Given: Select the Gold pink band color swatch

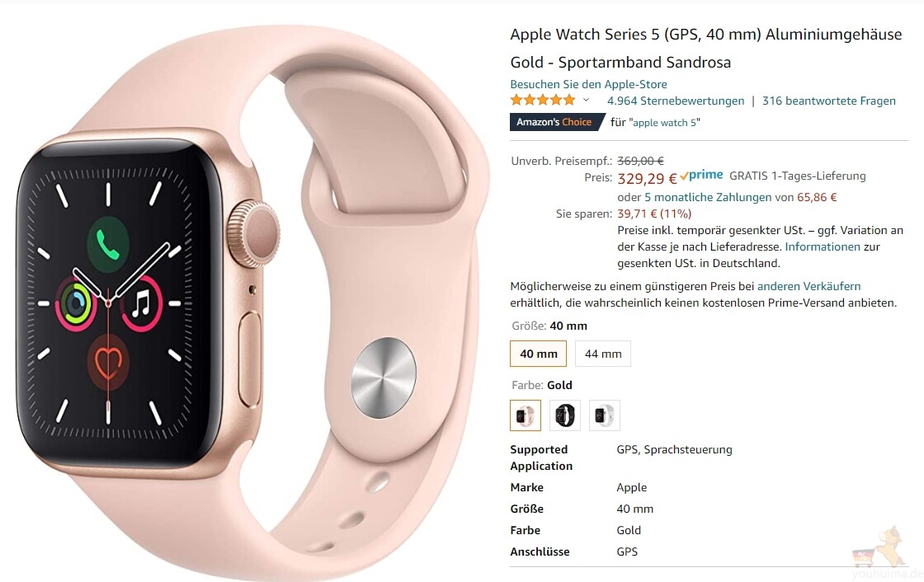Looking at the screenshot, I should (525, 415).
